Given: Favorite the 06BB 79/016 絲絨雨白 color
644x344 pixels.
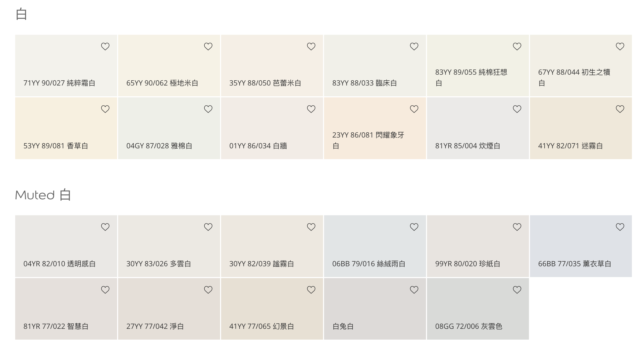Looking at the screenshot, I should point(414,227).
